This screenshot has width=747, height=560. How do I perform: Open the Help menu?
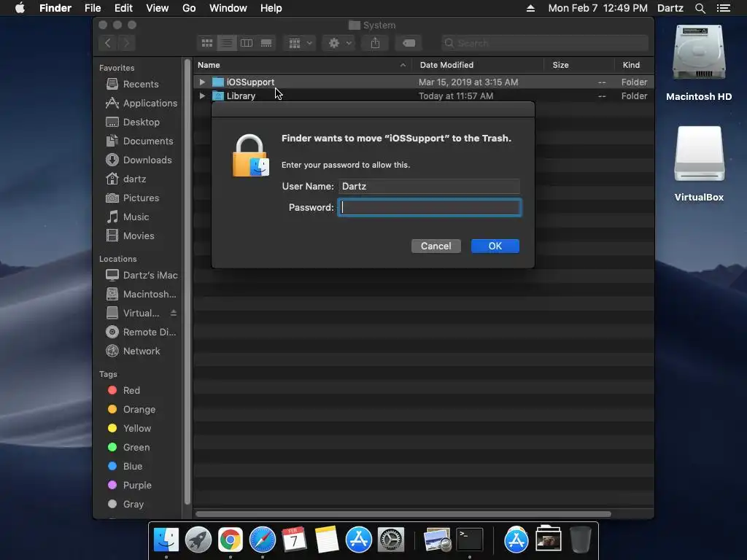click(271, 8)
